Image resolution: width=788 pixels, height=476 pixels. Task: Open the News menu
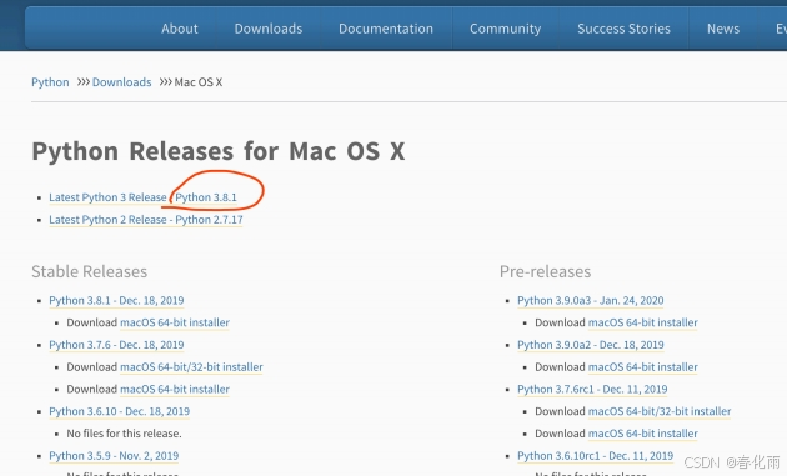point(723,29)
